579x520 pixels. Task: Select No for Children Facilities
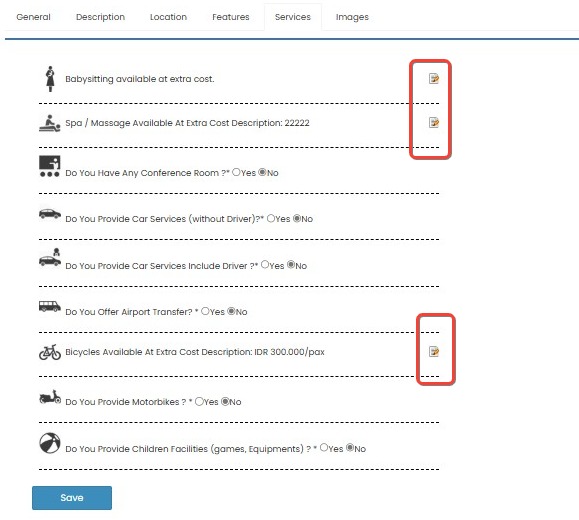point(350,447)
